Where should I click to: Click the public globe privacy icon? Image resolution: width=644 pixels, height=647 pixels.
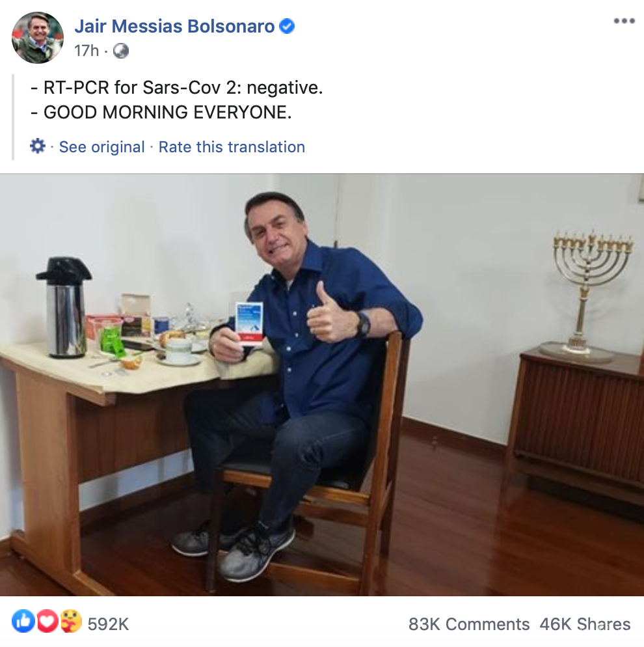[x=121, y=51]
